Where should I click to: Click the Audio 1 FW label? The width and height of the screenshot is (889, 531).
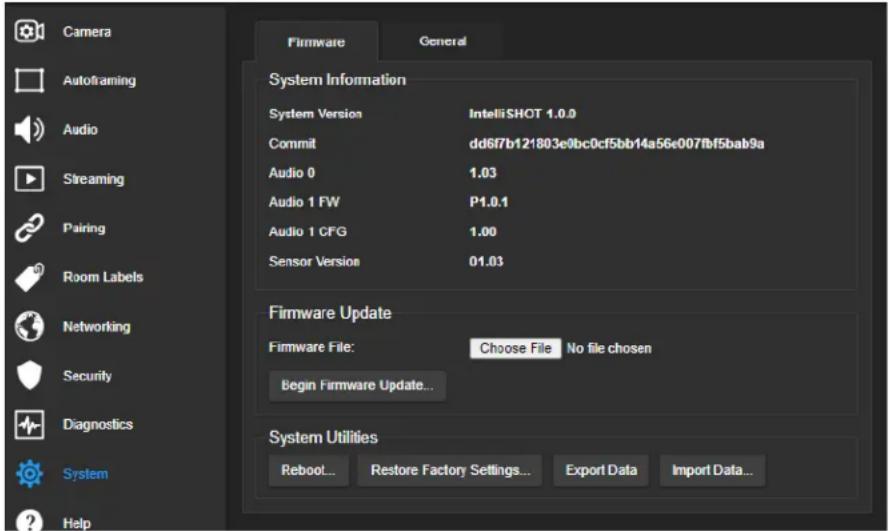304,202
